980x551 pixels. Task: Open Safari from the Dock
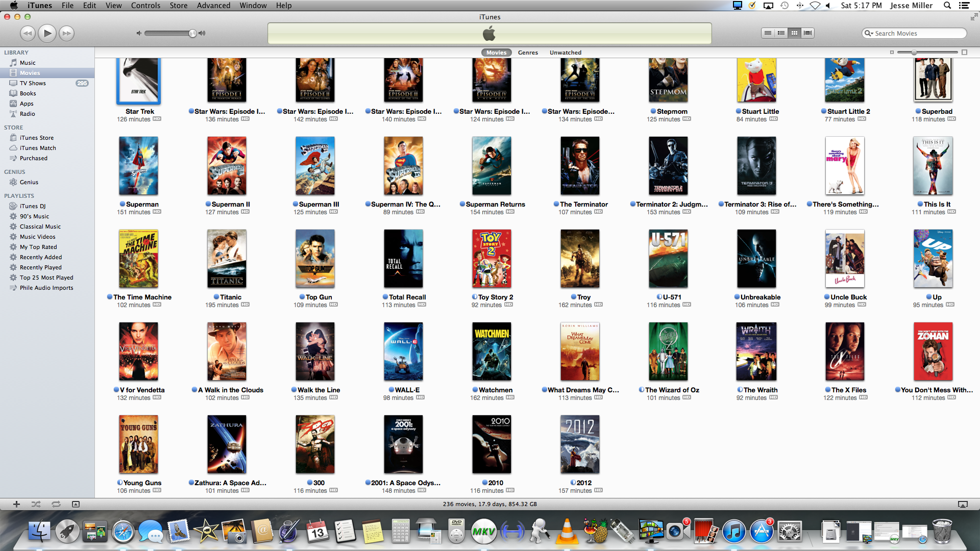[123, 532]
